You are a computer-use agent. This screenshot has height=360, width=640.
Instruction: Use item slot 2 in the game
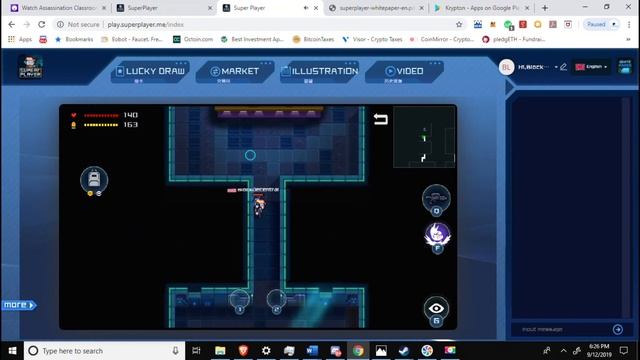click(276, 300)
